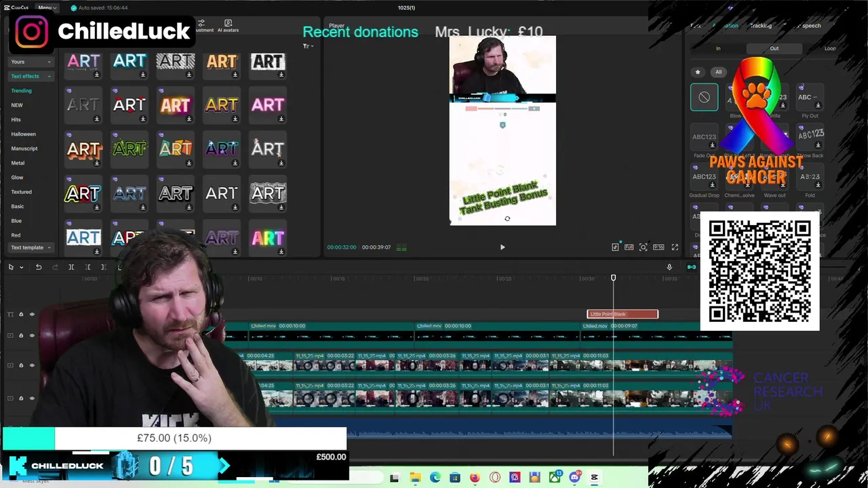Play the preview in the Player
The image size is (868, 488).
pos(502,247)
